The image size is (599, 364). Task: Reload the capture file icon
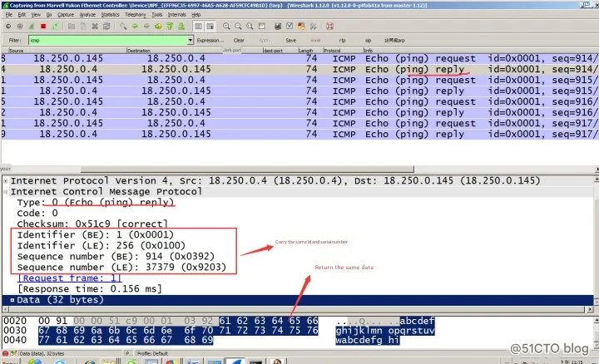pyautogui.click(x=106, y=27)
